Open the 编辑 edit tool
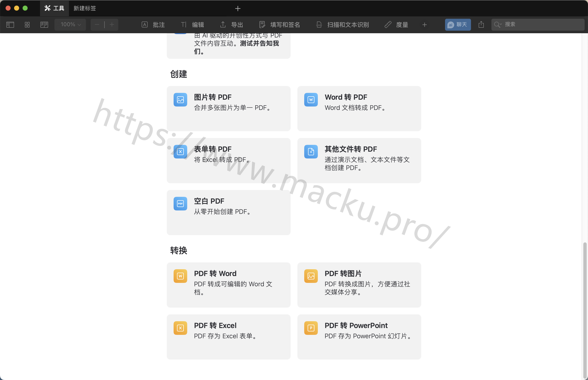588x380 pixels. [192, 24]
